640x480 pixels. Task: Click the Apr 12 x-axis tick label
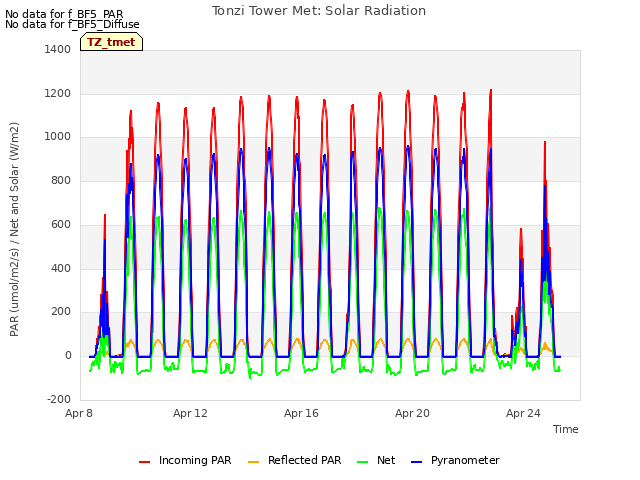(190, 413)
